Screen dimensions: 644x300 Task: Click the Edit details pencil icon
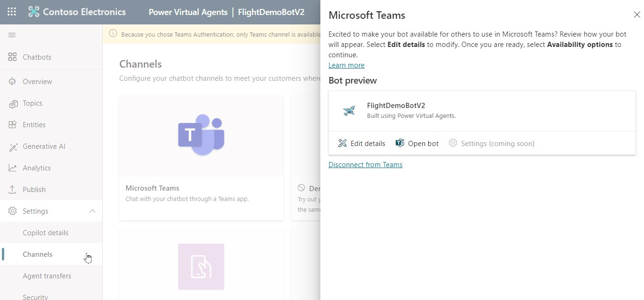point(342,143)
